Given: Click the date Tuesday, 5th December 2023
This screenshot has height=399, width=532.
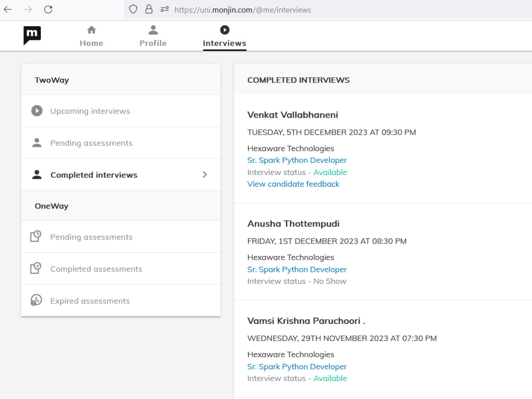Looking at the screenshot, I should (331, 132).
